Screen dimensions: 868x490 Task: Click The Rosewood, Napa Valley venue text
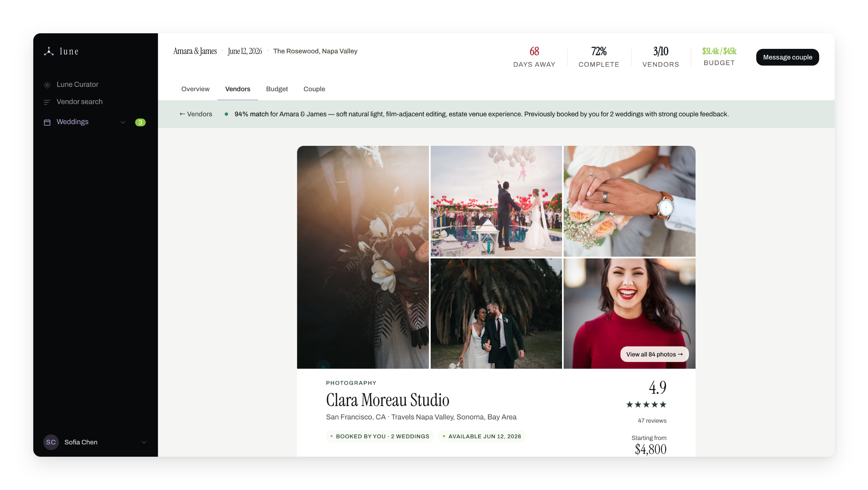315,51
